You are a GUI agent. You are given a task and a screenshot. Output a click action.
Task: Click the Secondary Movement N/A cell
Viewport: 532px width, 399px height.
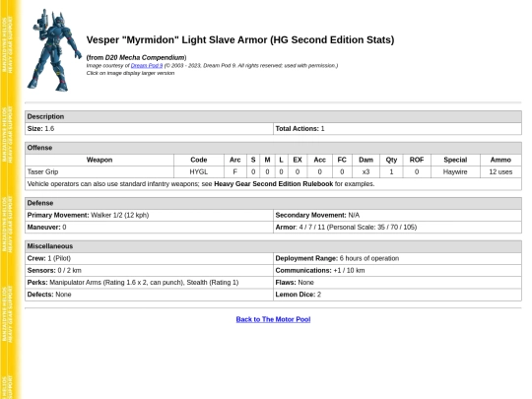click(x=397, y=215)
